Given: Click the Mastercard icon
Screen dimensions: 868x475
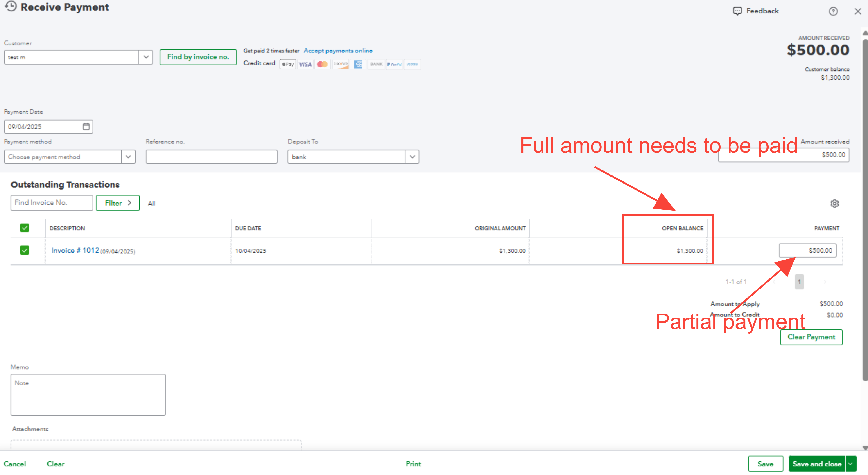Looking at the screenshot, I should [x=322, y=64].
